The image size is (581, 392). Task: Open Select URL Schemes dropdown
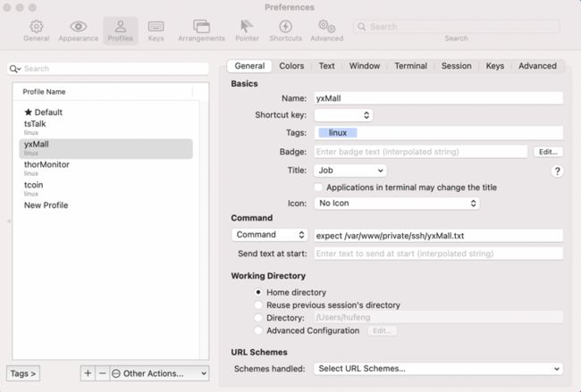(x=438, y=369)
